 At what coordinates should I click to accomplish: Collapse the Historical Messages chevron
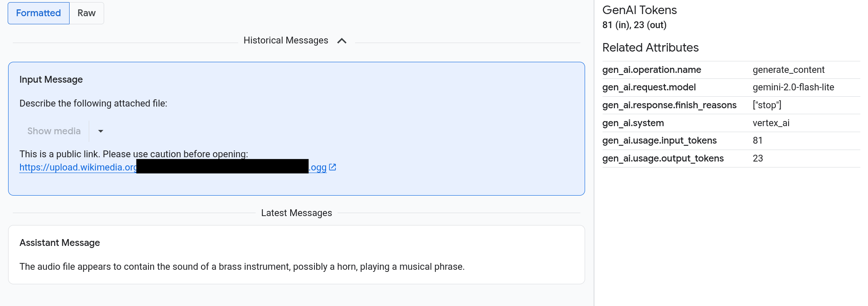[342, 41]
